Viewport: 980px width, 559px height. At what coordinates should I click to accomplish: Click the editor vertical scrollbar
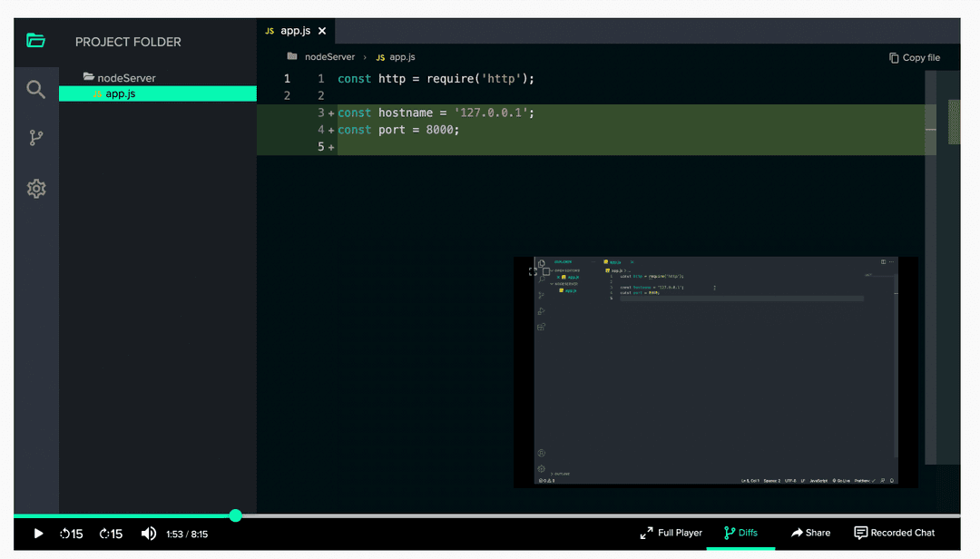pyautogui.click(x=931, y=268)
